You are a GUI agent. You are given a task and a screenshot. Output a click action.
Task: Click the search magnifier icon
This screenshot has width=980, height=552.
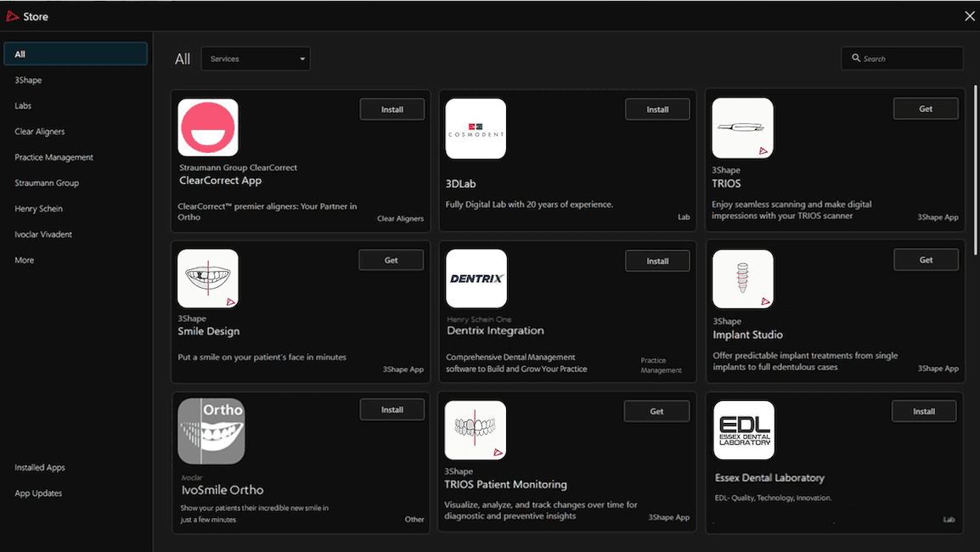click(856, 58)
